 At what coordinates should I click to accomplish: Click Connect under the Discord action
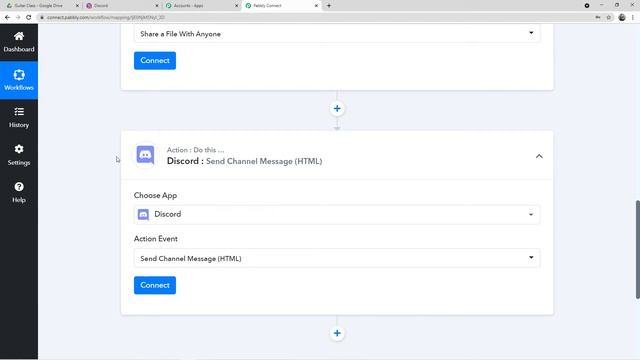click(155, 285)
